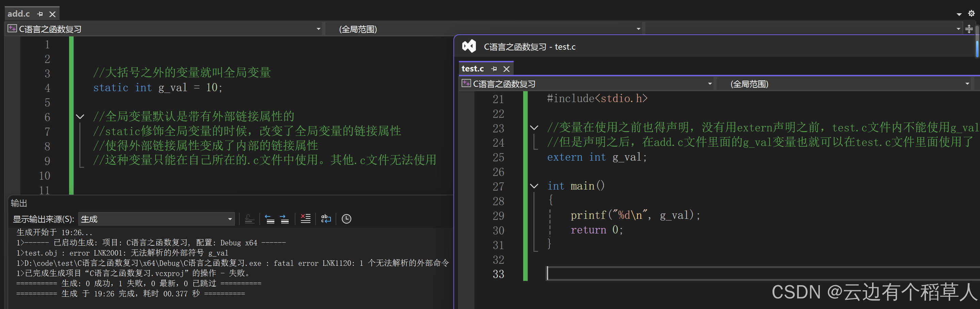Close the add.c tab
This screenshot has height=309, width=980.
(52, 14)
